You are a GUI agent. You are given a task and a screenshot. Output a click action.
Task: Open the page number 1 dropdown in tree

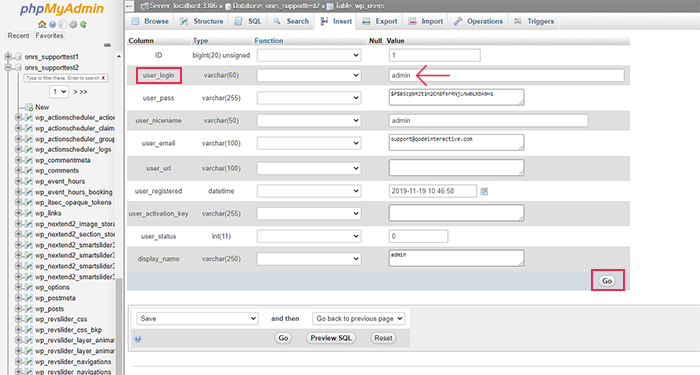[58, 92]
